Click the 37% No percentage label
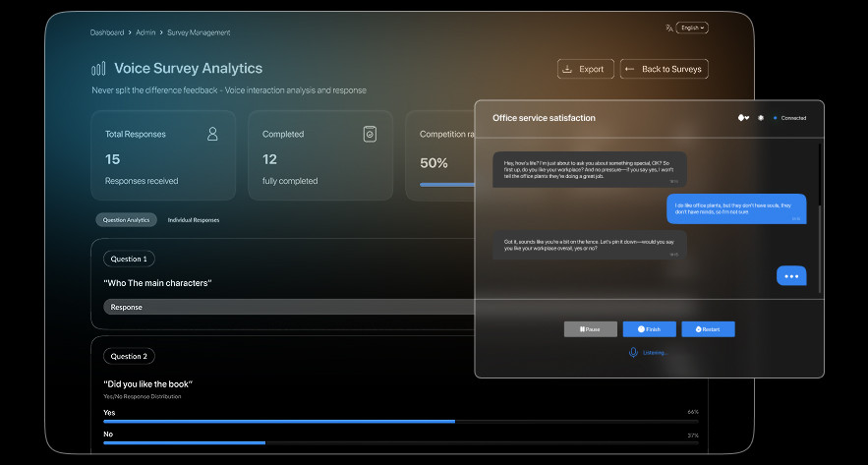This screenshot has width=868, height=465. pos(693,436)
